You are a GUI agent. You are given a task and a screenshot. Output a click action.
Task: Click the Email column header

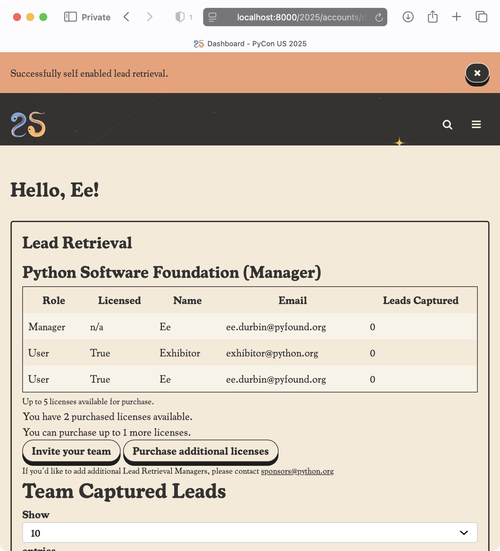[x=293, y=300]
